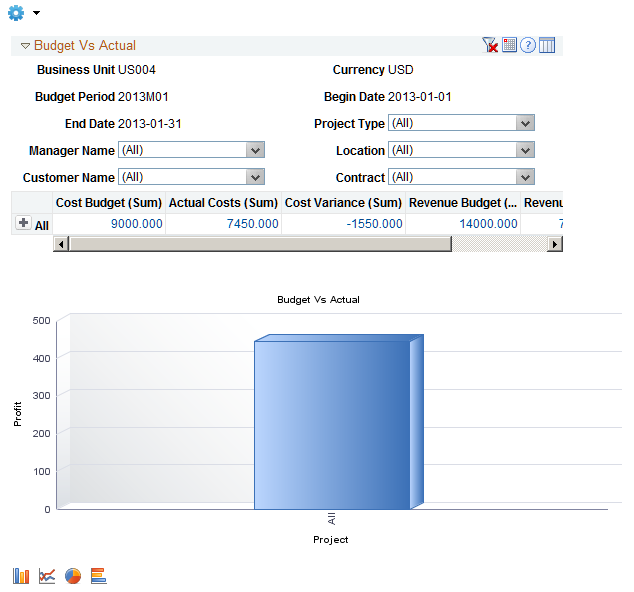Open help with the question mark icon
The height and width of the screenshot is (592, 634).
[x=528, y=45]
